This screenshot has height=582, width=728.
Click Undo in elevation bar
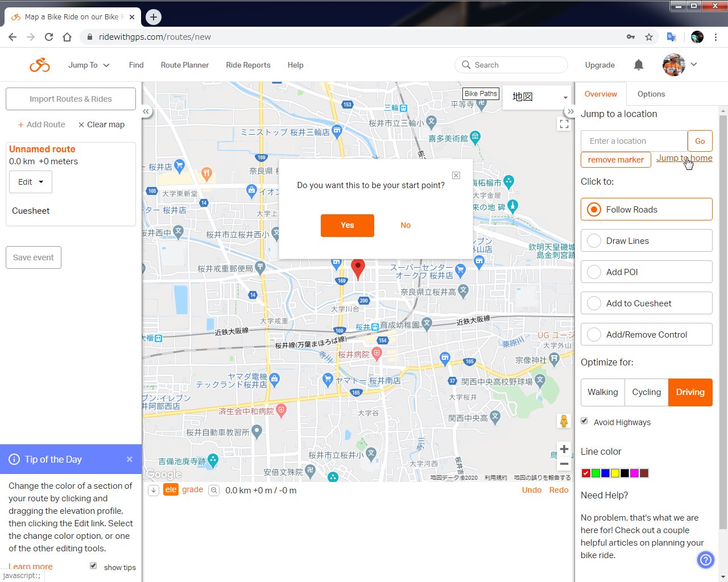click(532, 490)
